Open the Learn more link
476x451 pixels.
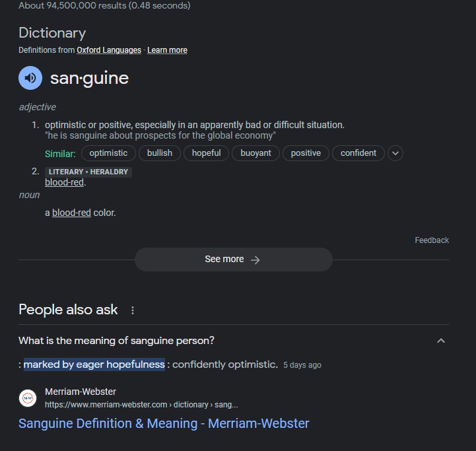pyautogui.click(x=167, y=50)
